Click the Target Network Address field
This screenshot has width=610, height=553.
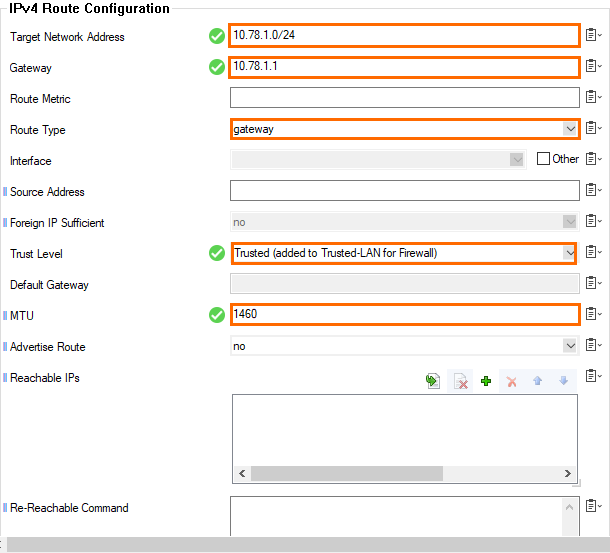(404, 35)
